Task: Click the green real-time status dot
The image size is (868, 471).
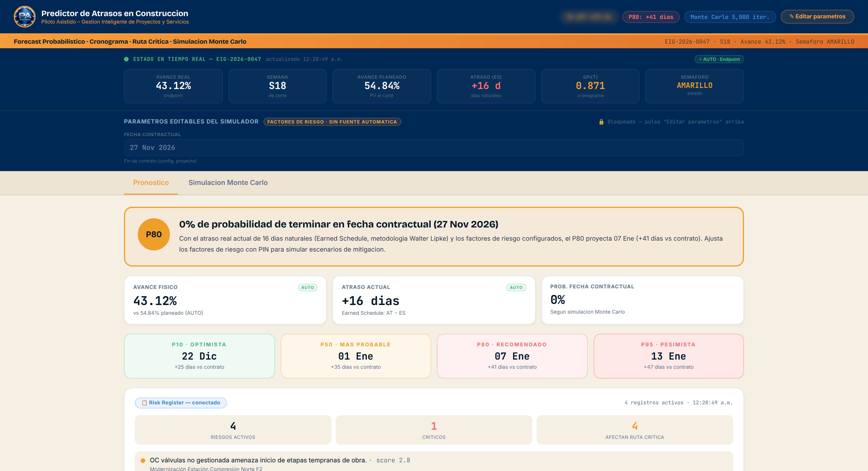Action: pyautogui.click(x=126, y=59)
